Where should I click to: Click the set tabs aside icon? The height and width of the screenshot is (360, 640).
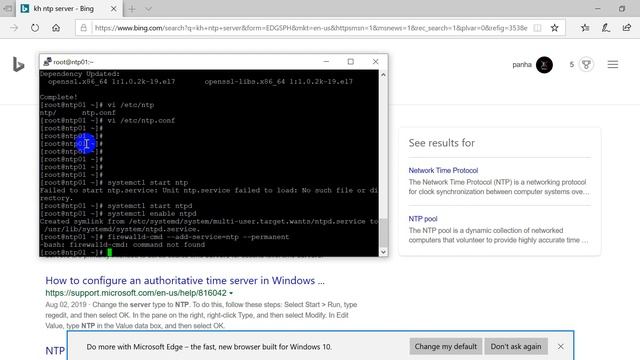click(8, 9)
